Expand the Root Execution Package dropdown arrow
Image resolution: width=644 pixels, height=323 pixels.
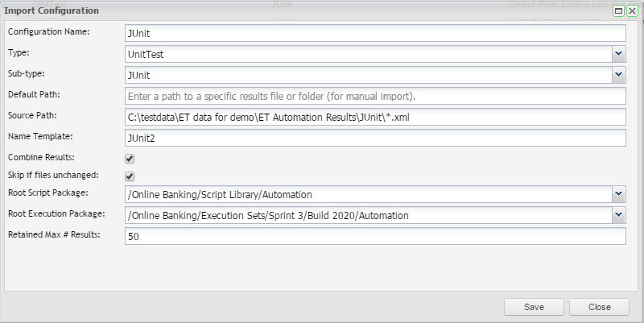(618, 215)
